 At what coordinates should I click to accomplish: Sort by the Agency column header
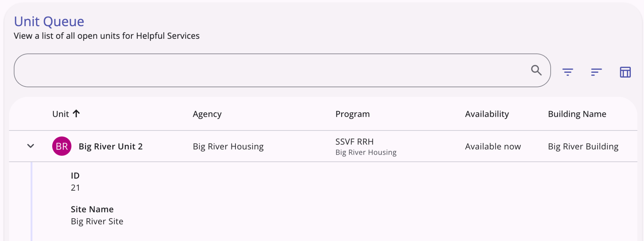point(207,114)
